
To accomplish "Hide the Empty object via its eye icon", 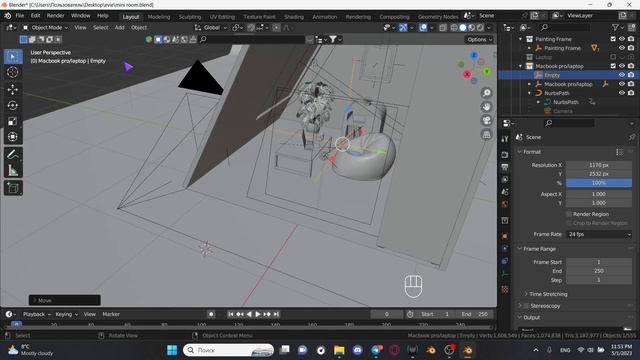I will [622, 75].
